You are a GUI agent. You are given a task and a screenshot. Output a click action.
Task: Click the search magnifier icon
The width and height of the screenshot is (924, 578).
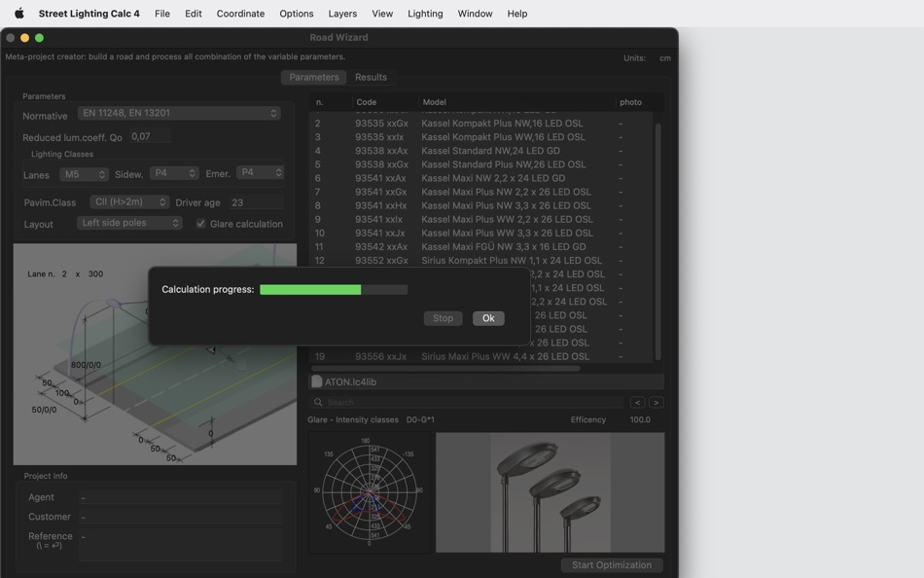(318, 402)
